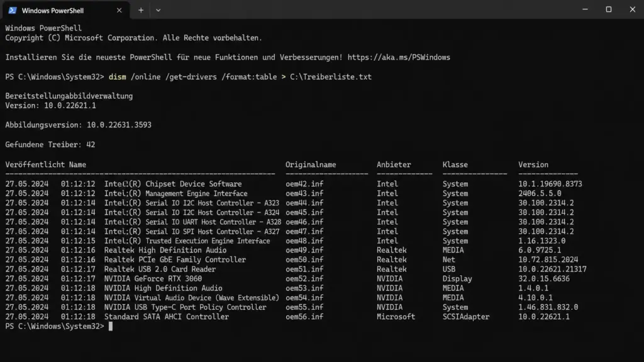Click the Bereitstellungsabbildverwaltung heading line
This screenshot has height=362, width=644.
[69, 96]
